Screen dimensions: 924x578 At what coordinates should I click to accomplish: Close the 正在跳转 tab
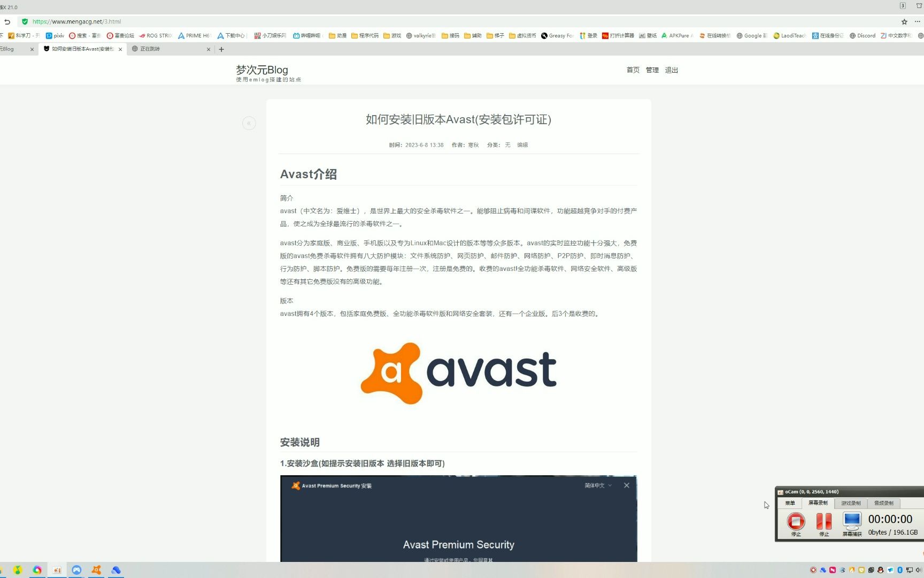point(209,49)
